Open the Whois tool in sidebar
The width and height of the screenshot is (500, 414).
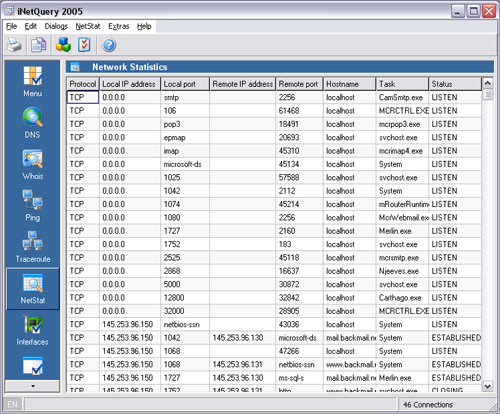click(x=32, y=165)
